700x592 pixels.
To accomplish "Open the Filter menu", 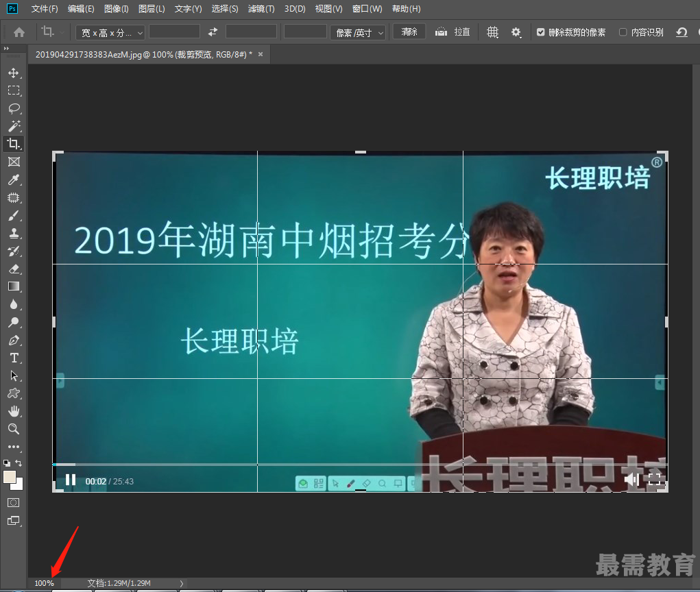I will coord(261,9).
